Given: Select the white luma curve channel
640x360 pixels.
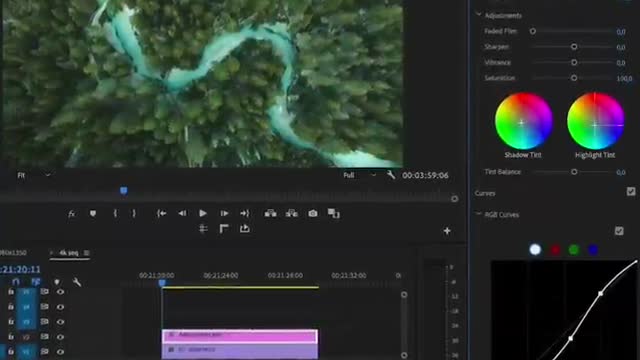Looking at the screenshot, I should tap(535, 249).
